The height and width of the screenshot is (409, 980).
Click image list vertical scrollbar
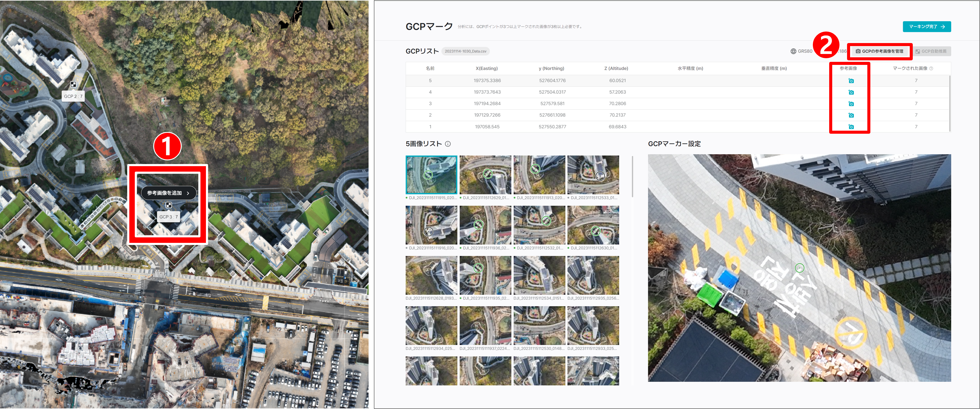point(632,176)
